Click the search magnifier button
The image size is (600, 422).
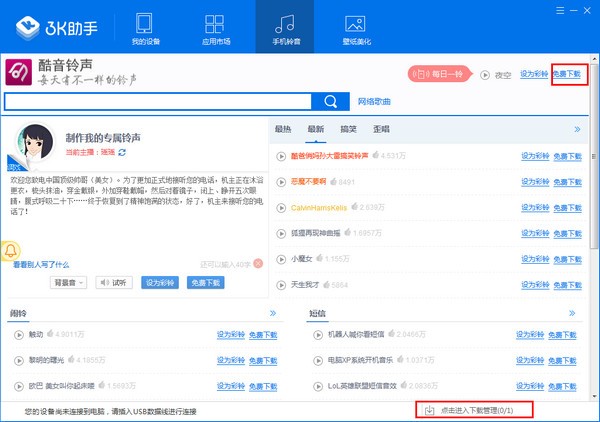point(329,101)
